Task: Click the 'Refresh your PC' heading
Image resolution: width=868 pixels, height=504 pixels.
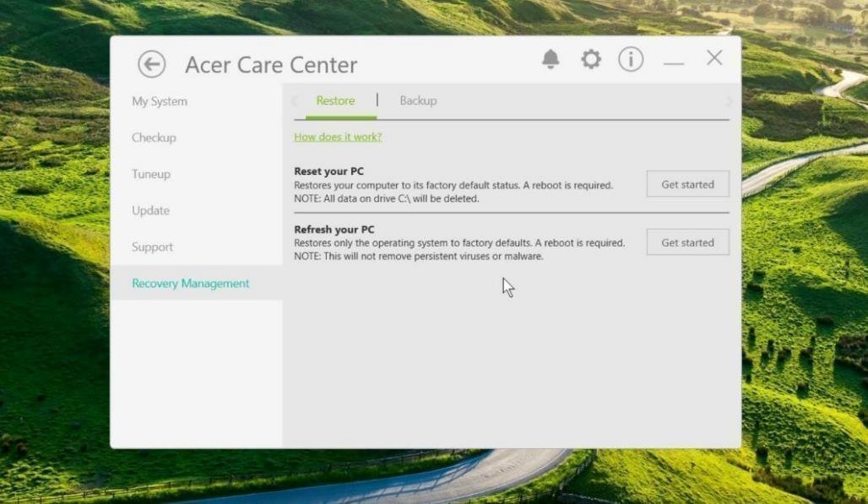Action: point(334,230)
